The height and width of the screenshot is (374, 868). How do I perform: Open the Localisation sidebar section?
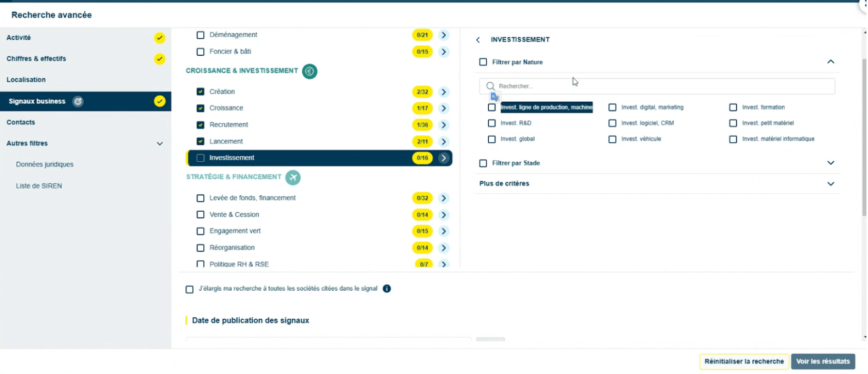(26, 80)
